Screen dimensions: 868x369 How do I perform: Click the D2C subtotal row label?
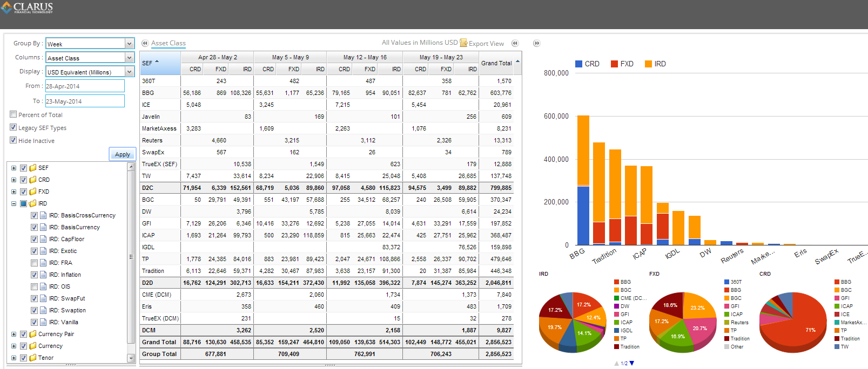coord(147,188)
